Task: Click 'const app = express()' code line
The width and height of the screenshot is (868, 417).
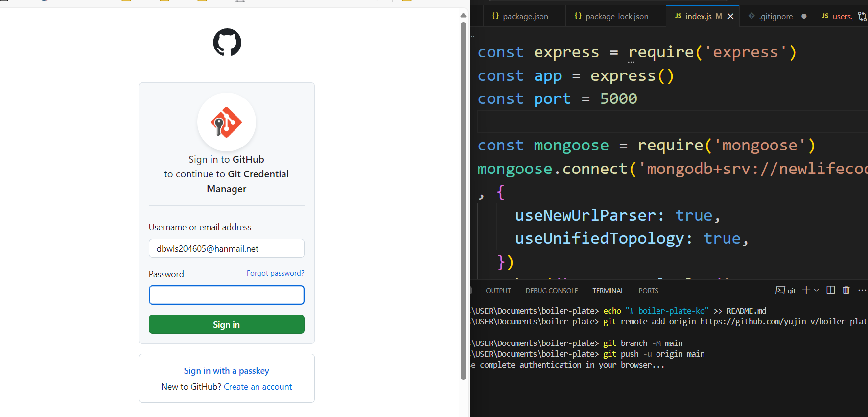Action: 576,75
